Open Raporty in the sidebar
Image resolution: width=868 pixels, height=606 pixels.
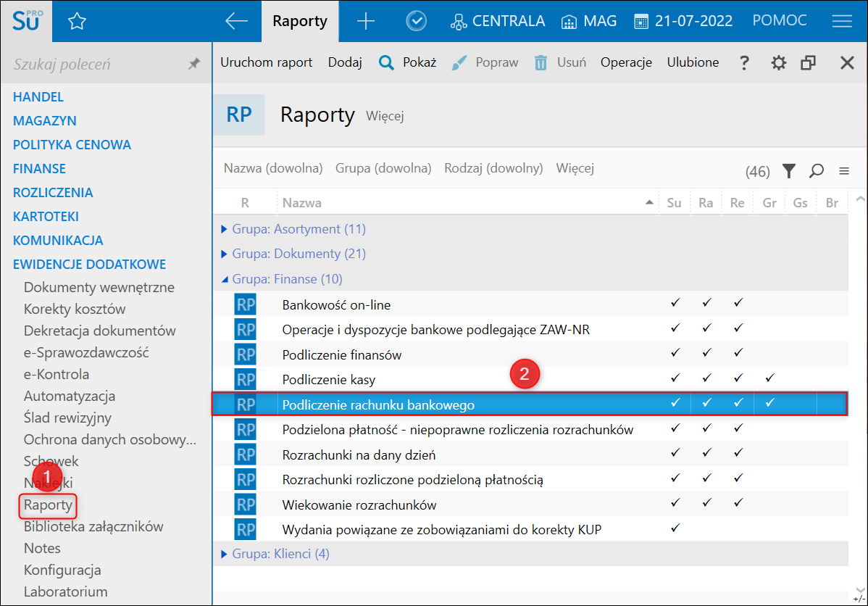(48, 505)
